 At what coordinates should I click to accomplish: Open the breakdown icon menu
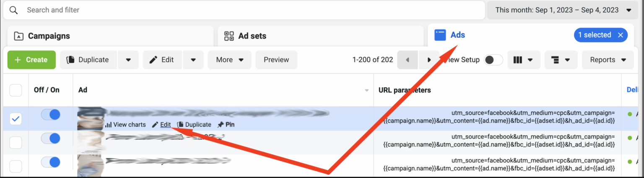coord(561,60)
